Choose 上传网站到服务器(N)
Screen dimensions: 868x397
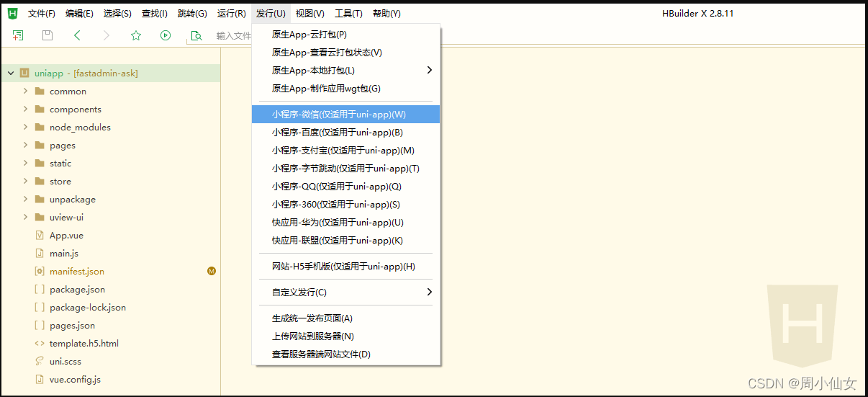(x=345, y=336)
